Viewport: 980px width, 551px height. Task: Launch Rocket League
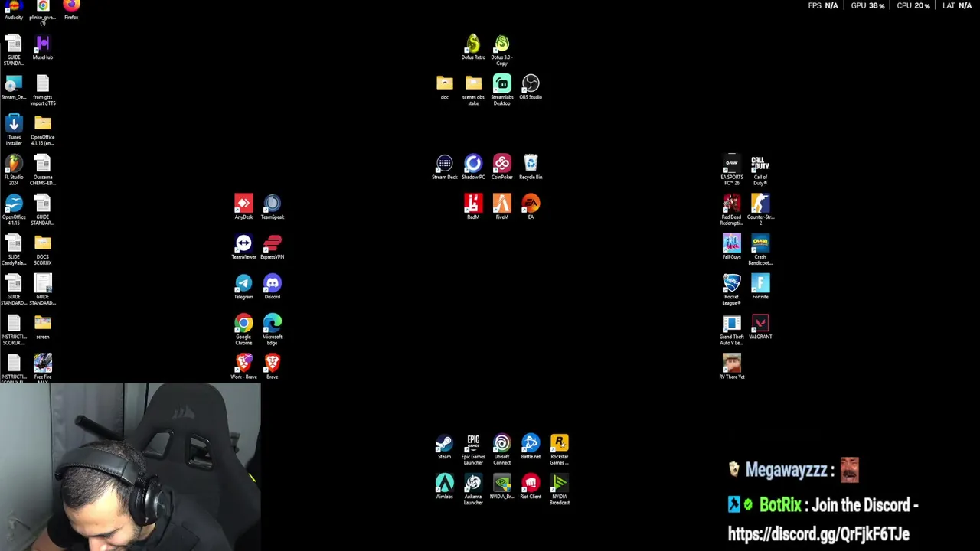click(732, 289)
